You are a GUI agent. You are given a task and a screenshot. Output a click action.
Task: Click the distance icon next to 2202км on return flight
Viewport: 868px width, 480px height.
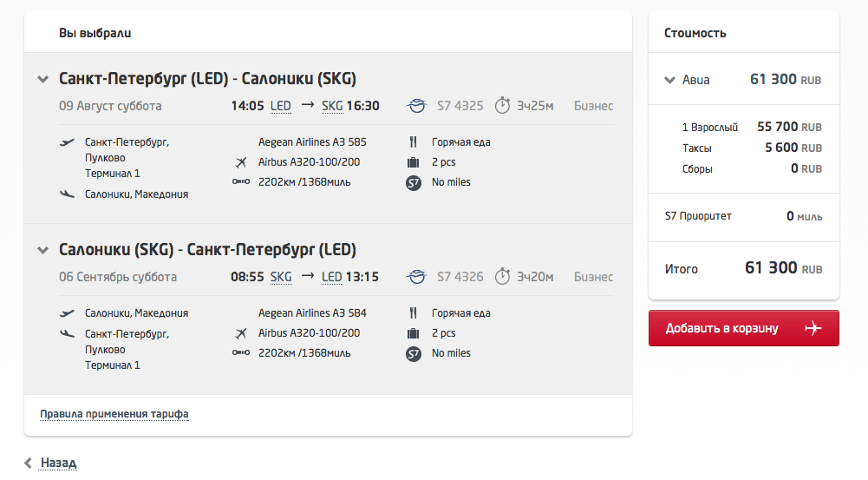pos(241,352)
